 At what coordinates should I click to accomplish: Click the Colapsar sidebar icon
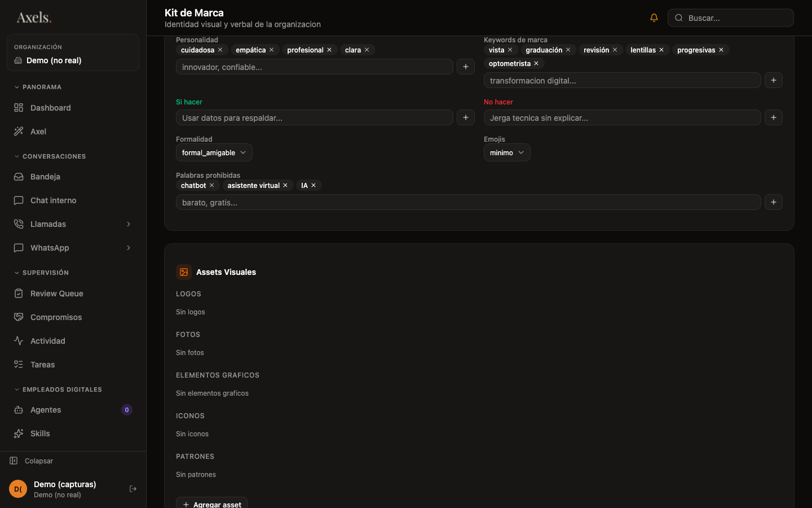(x=14, y=461)
